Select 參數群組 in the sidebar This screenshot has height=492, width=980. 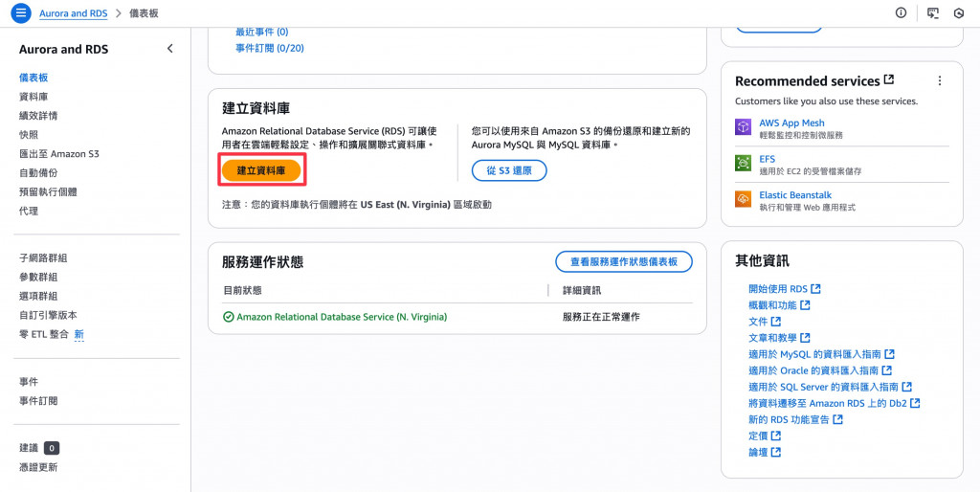pyautogui.click(x=38, y=277)
